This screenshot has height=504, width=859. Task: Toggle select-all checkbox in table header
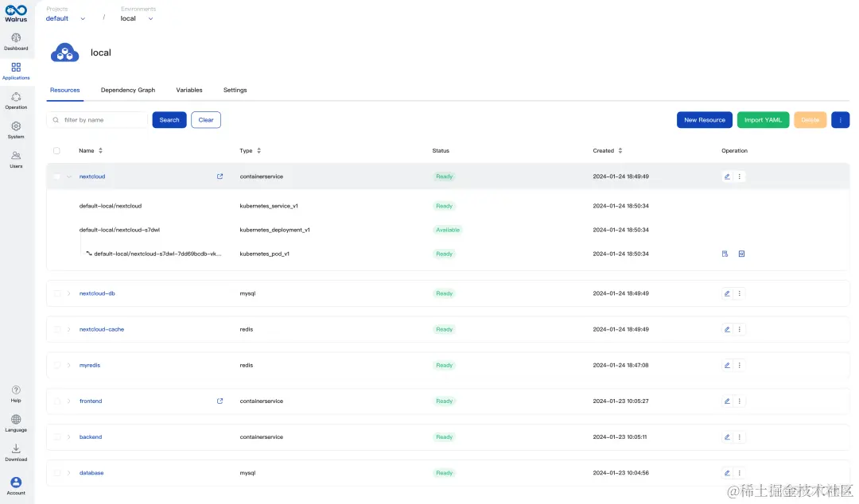[x=56, y=151]
